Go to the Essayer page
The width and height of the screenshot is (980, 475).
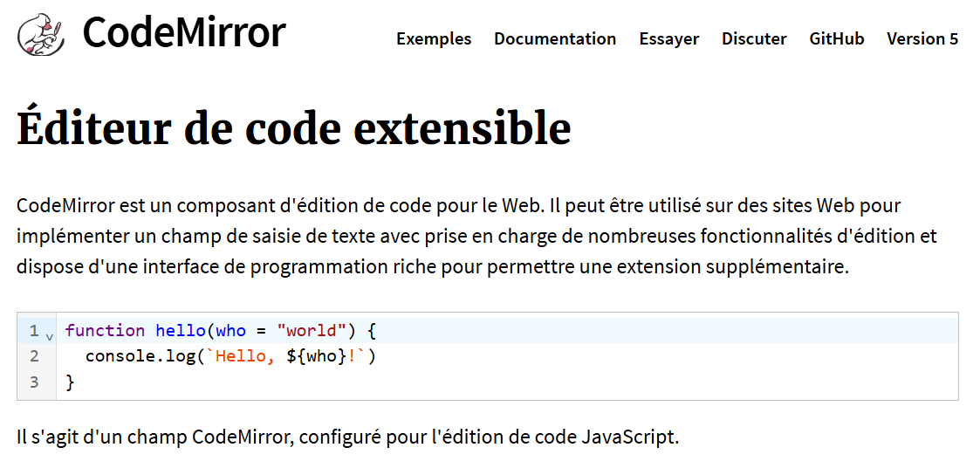pos(668,38)
